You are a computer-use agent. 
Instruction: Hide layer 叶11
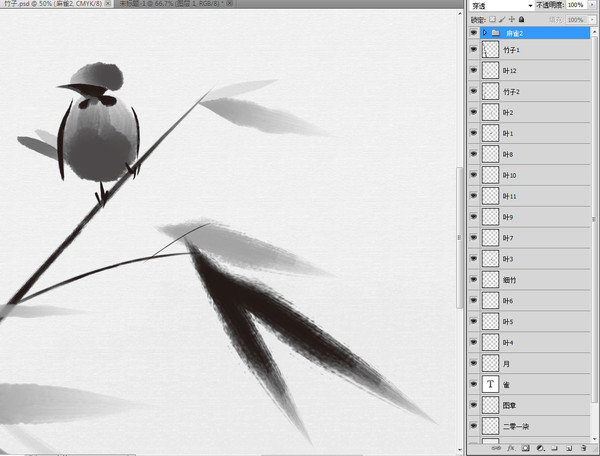[474, 196]
